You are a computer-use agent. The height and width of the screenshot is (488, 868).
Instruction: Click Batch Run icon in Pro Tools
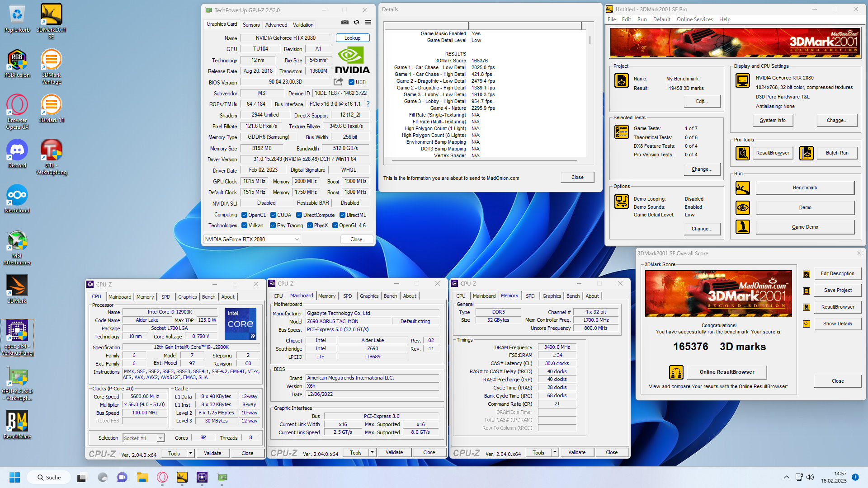(x=806, y=153)
